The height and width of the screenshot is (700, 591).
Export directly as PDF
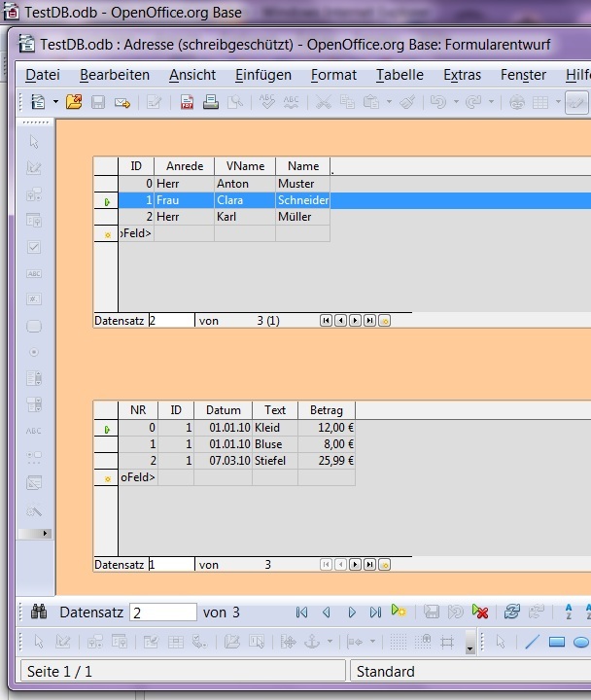coord(186,102)
